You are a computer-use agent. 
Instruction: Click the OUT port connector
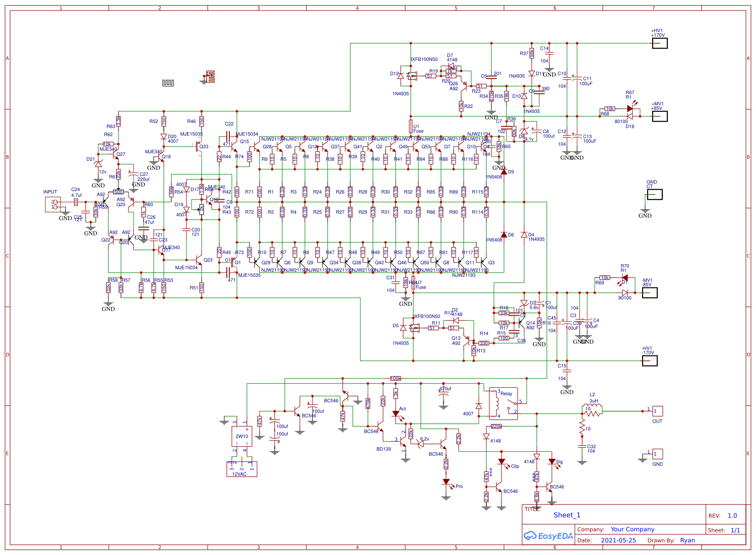tap(657, 412)
